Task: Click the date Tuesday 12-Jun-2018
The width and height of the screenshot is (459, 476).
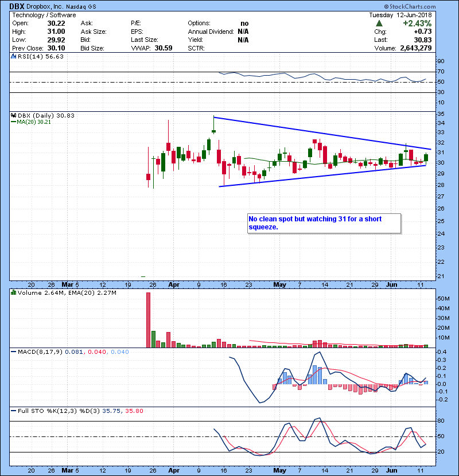Action: coord(400,15)
